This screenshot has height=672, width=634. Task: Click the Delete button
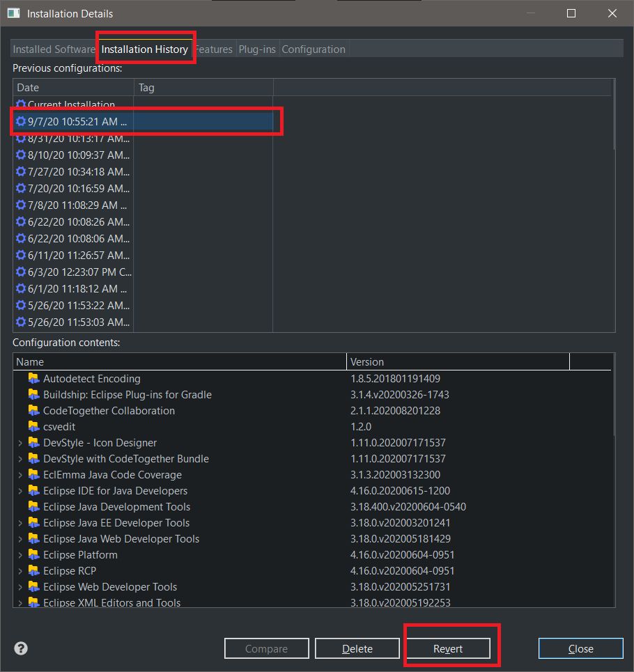tap(357, 648)
